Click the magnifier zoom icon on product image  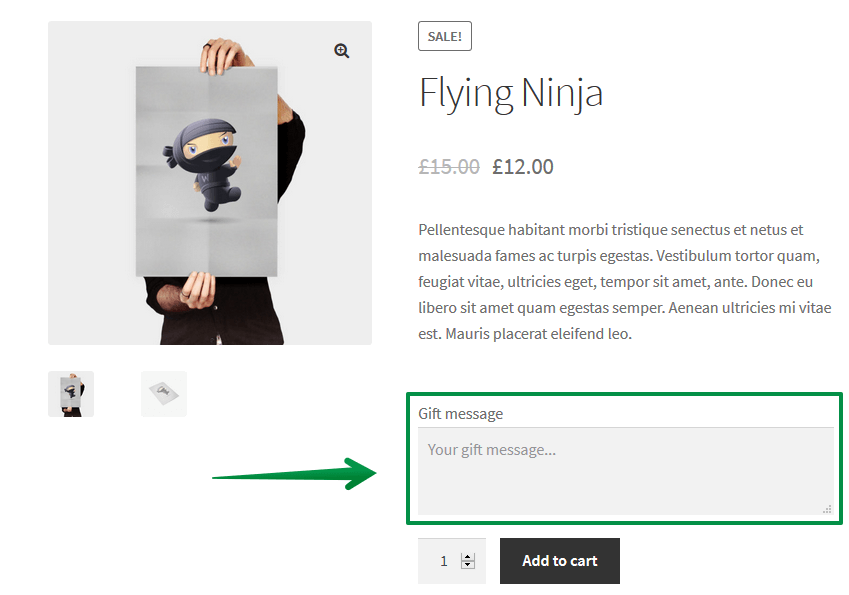342,51
